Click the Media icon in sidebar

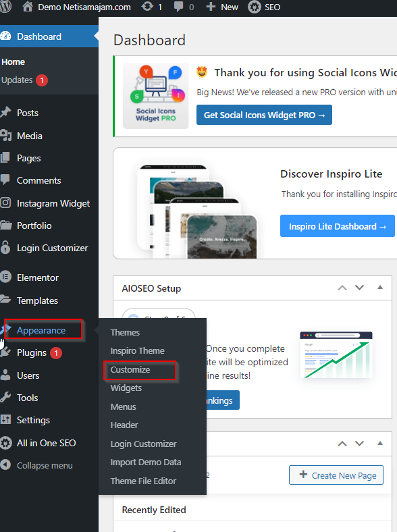[x=5, y=136]
